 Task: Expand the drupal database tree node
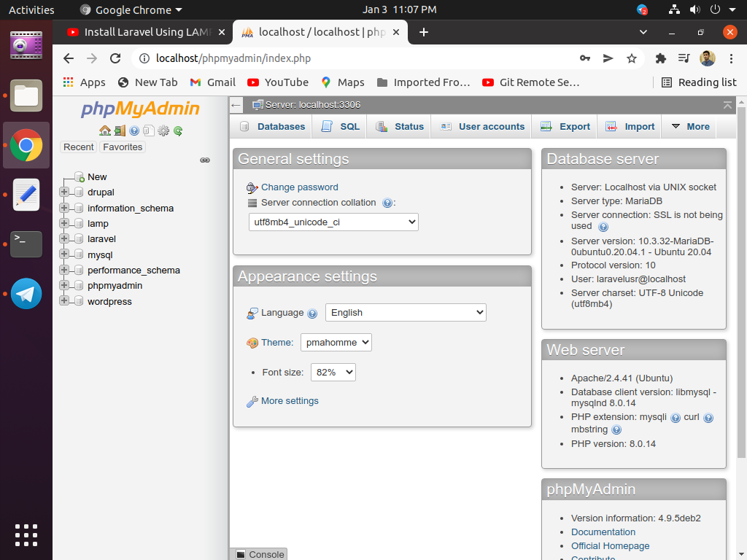(x=64, y=192)
